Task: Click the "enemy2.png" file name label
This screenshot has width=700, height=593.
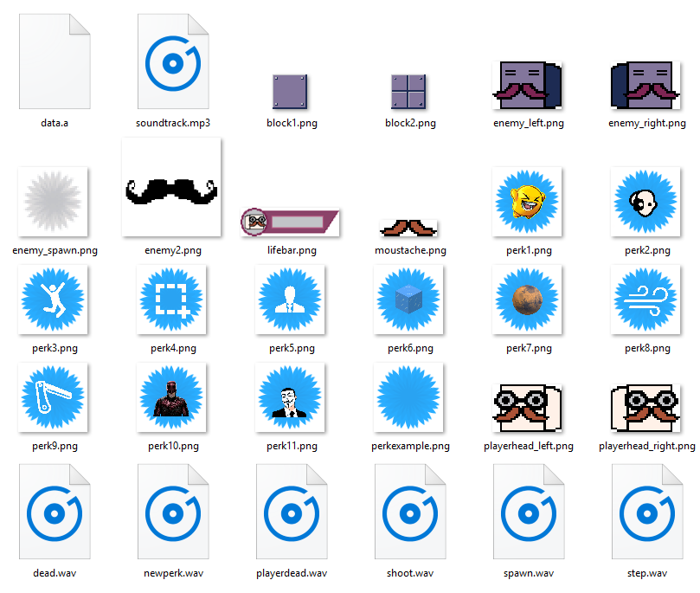Action: coord(173,250)
